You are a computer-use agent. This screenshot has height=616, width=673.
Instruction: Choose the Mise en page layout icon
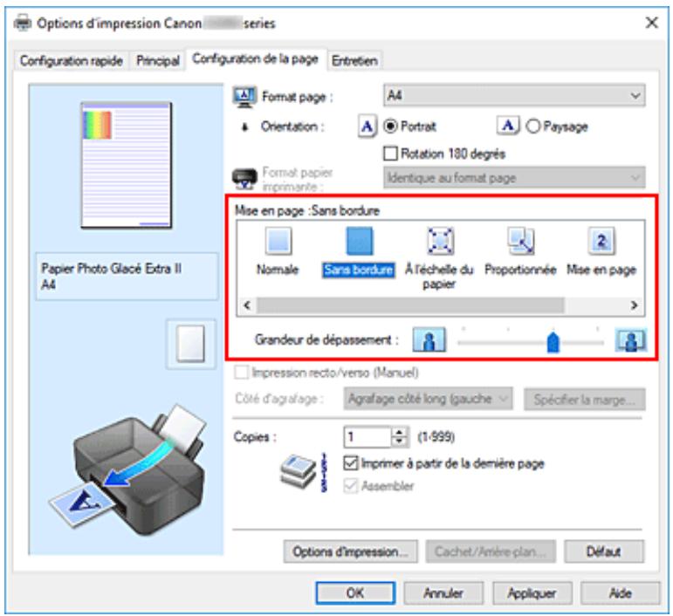(601, 241)
